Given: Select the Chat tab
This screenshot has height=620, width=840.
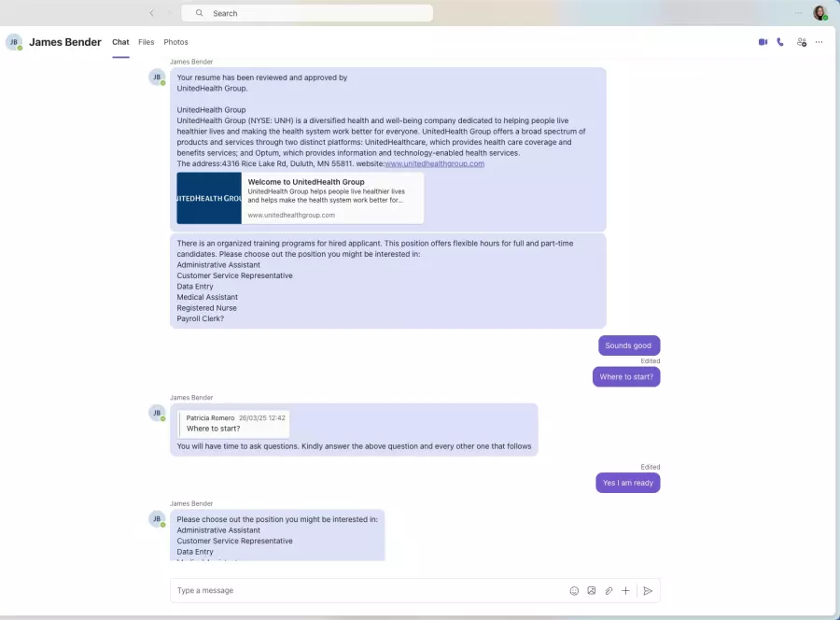Looking at the screenshot, I should pos(120,42).
